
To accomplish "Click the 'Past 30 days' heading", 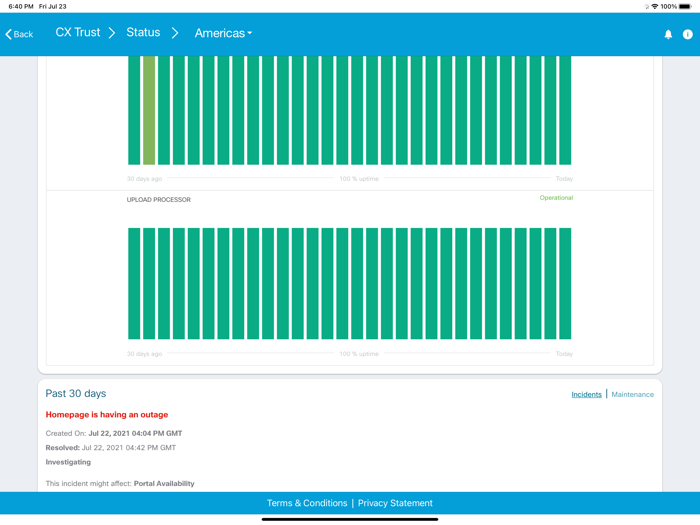I will point(76,393).
